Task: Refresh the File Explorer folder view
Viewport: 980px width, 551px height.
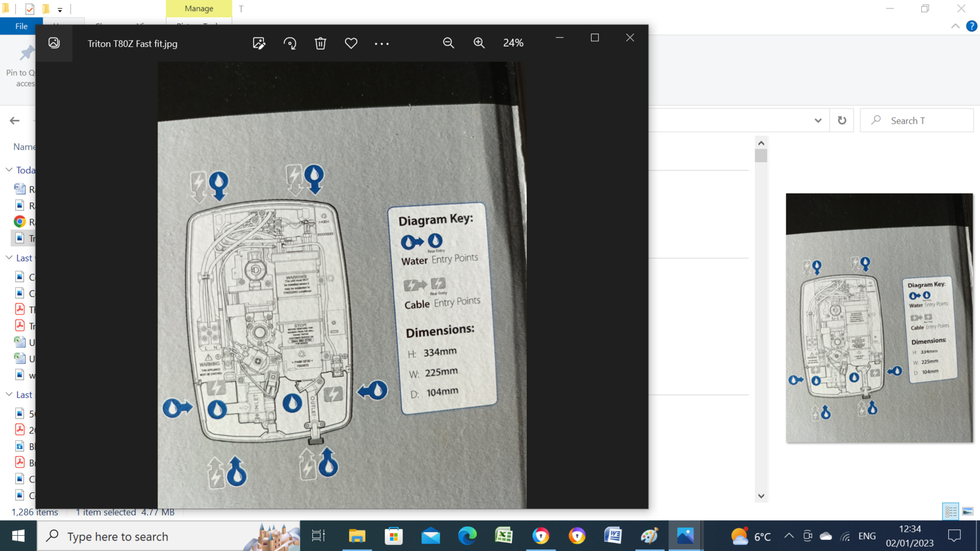Action: tap(842, 121)
